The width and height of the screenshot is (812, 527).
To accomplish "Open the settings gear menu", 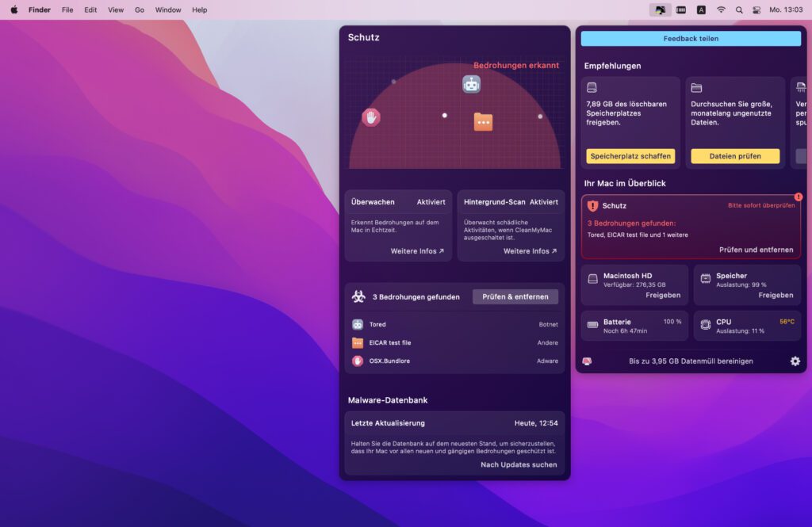I will point(795,361).
